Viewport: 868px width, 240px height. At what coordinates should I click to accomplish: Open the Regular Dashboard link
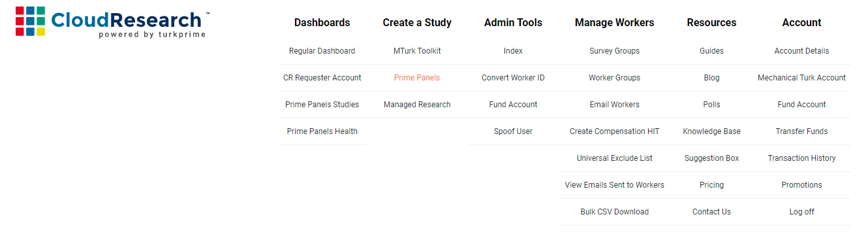pyautogui.click(x=322, y=51)
